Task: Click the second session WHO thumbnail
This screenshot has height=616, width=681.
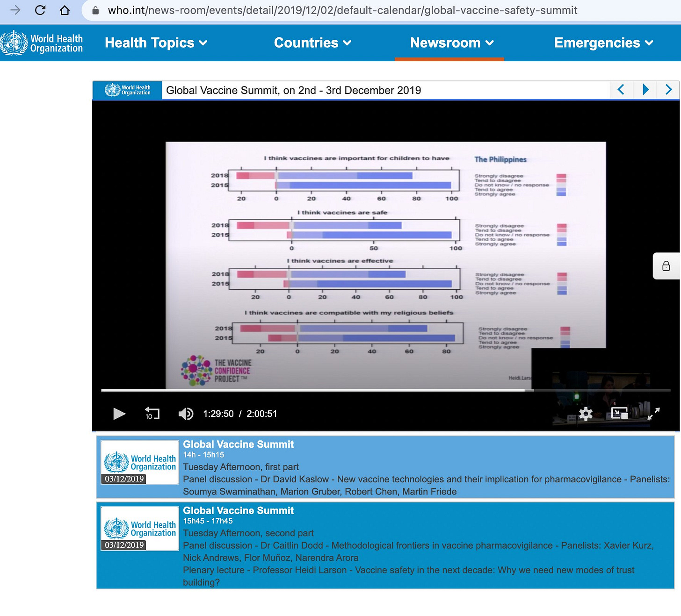Action: pyautogui.click(x=140, y=529)
